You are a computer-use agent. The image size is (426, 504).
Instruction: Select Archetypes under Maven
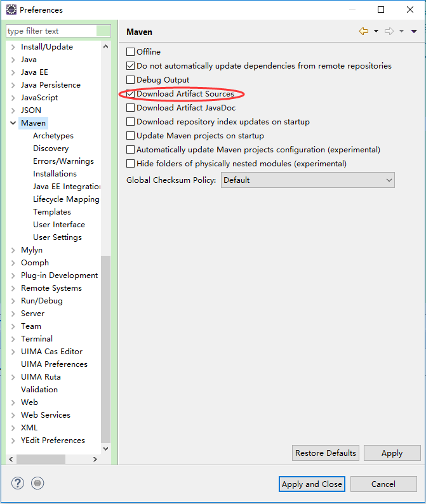(x=53, y=136)
